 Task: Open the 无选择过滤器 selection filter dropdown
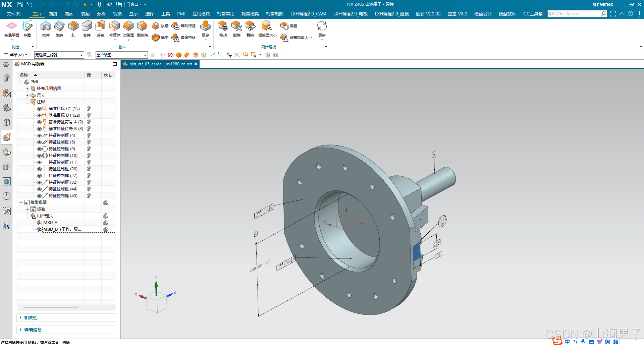point(59,55)
